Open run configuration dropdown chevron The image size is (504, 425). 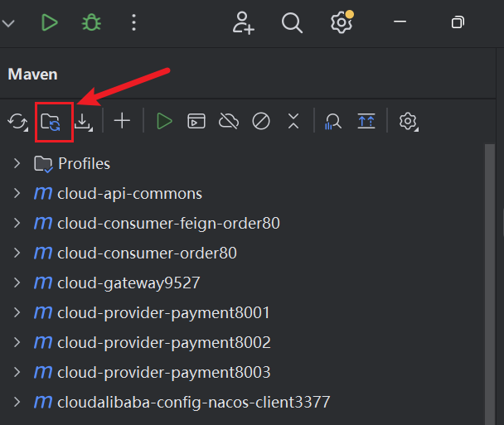click(8, 23)
